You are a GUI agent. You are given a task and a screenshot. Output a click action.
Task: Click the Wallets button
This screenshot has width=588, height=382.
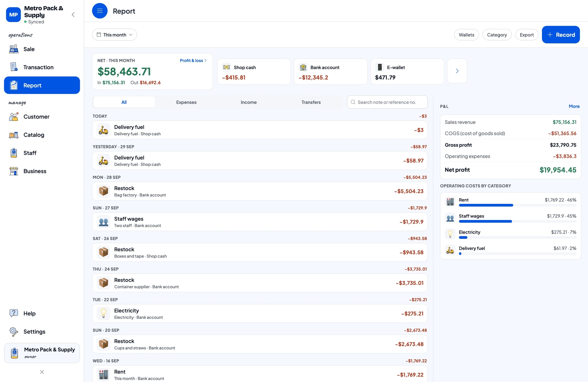point(466,35)
